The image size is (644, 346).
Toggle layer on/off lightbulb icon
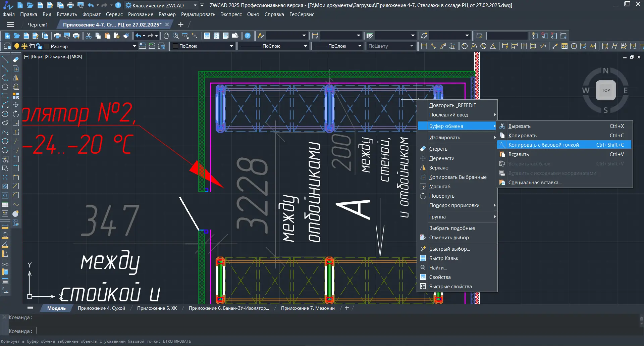(16, 46)
